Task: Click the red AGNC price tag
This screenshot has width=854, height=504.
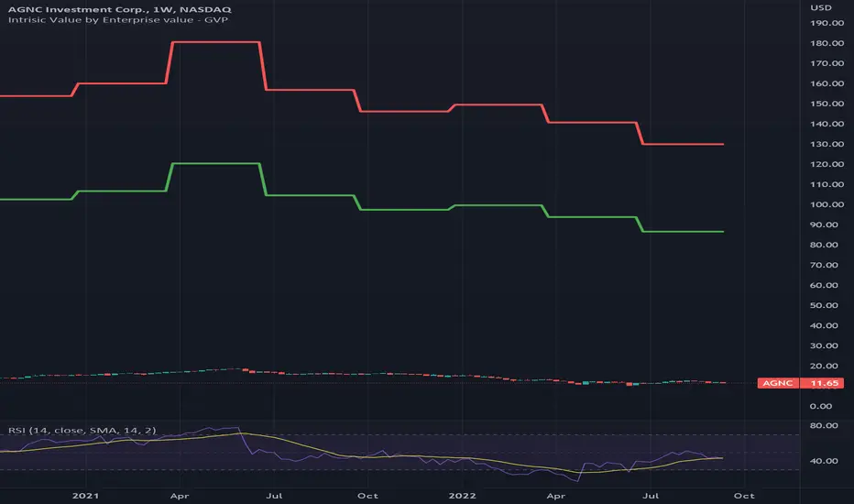Action: 777,383
